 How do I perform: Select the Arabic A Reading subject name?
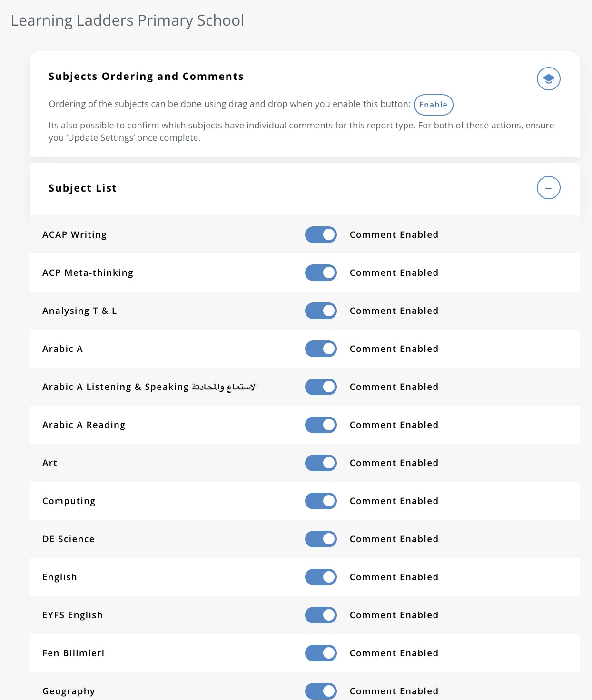click(84, 425)
